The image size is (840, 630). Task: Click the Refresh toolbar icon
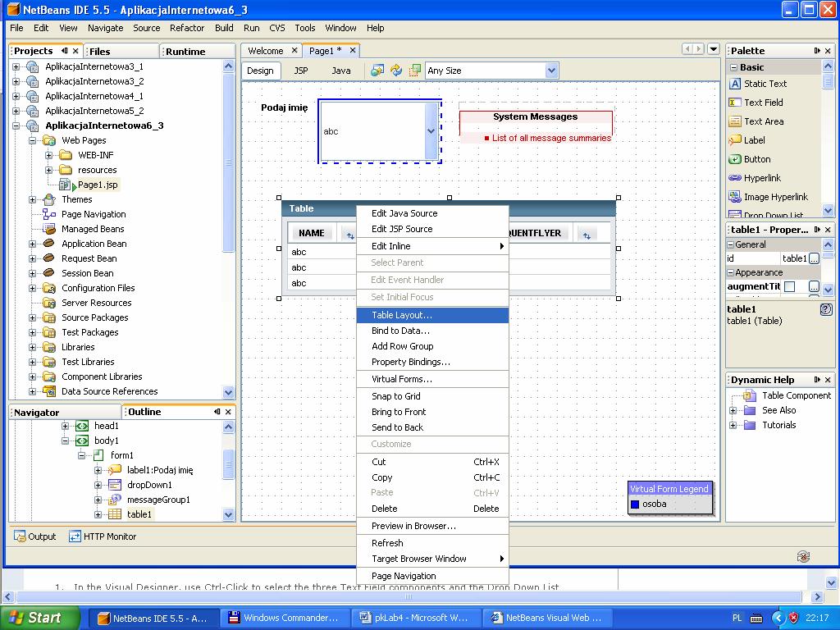click(396, 71)
